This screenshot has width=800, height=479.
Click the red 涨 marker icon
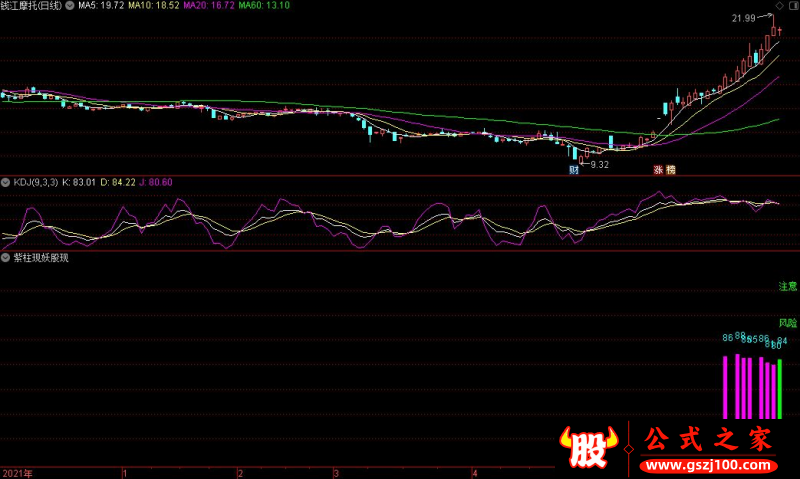click(x=659, y=170)
